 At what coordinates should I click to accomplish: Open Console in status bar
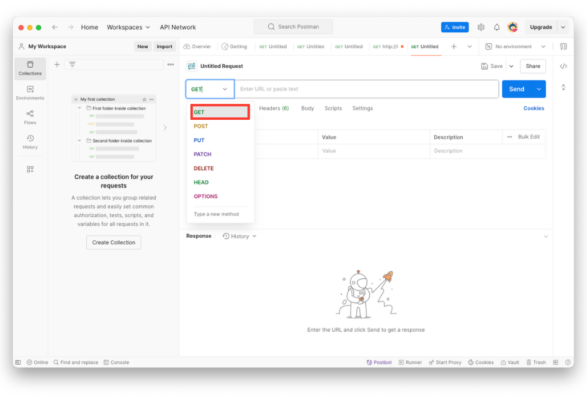pos(116,362)
